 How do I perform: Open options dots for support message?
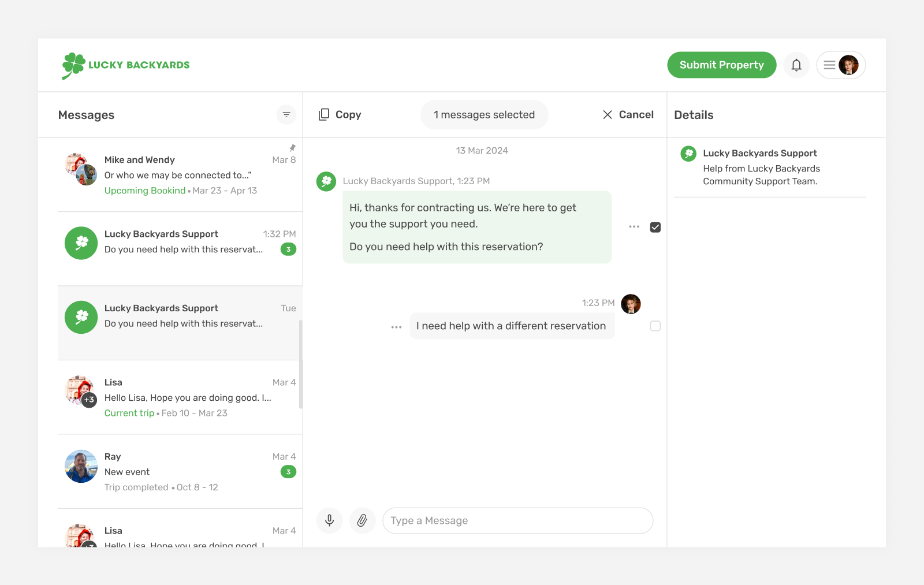coord(634,227)
